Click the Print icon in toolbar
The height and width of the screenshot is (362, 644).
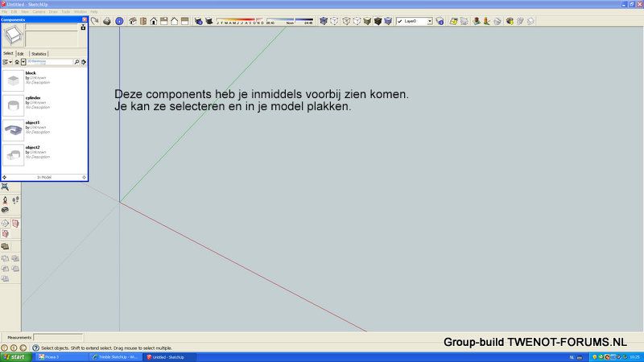click(107, 21)
